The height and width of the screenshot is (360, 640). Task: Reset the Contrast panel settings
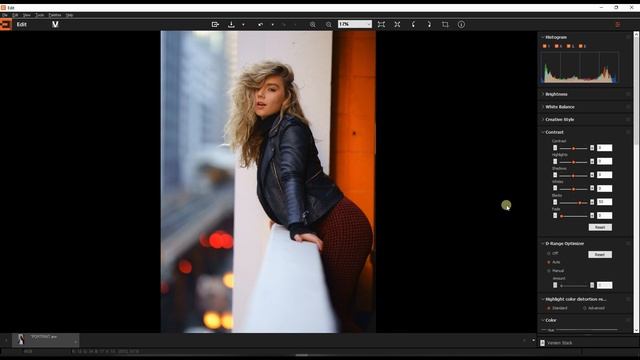(600, 227)
